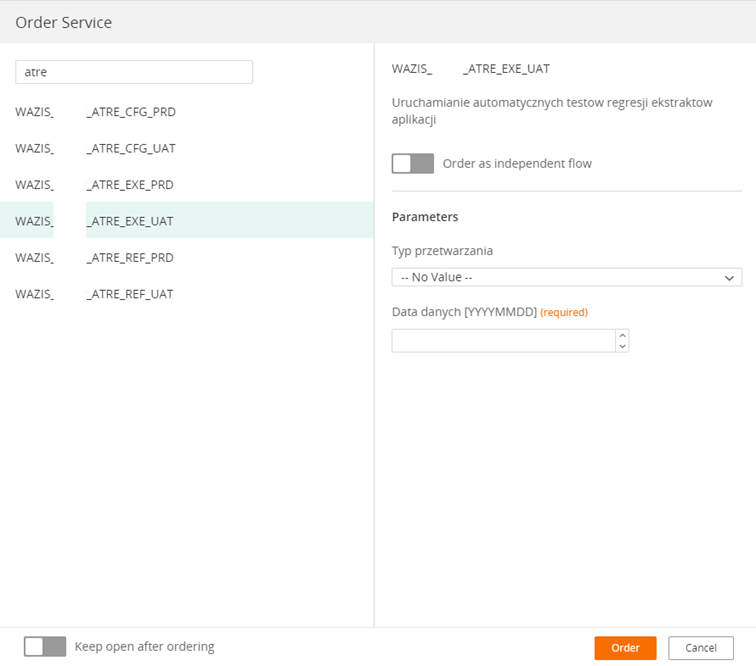Click the WAZIS ATRE_EXE_UAT details heading

pos(471,69)
